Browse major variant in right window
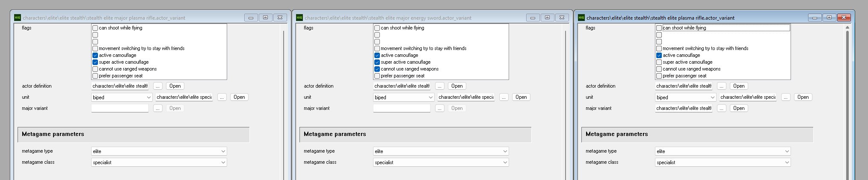 click(722, 108)
